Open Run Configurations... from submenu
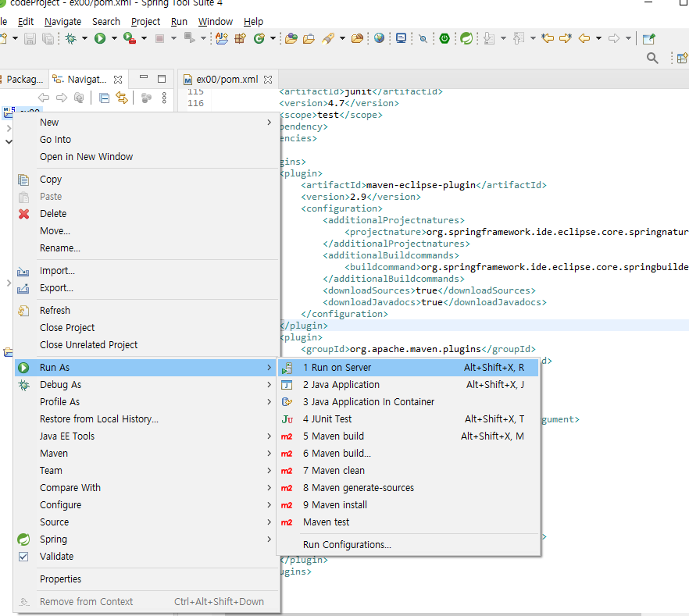 [x=409, y=544]
